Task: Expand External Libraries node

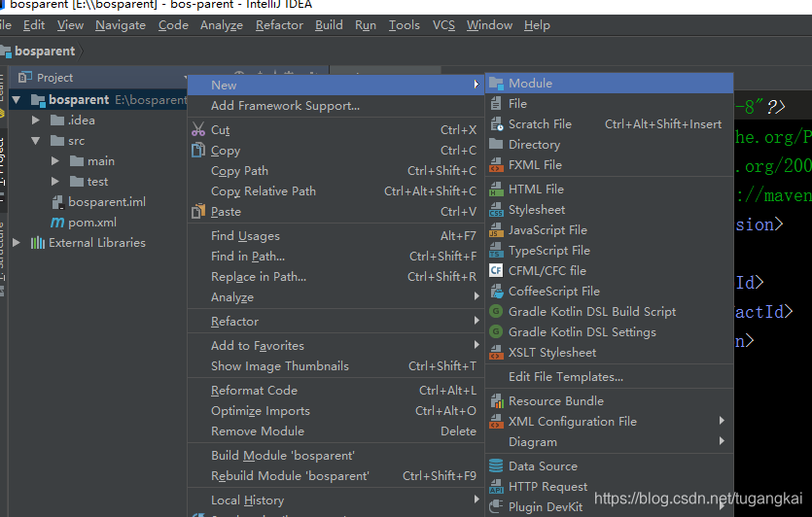Action: (17, 243)
